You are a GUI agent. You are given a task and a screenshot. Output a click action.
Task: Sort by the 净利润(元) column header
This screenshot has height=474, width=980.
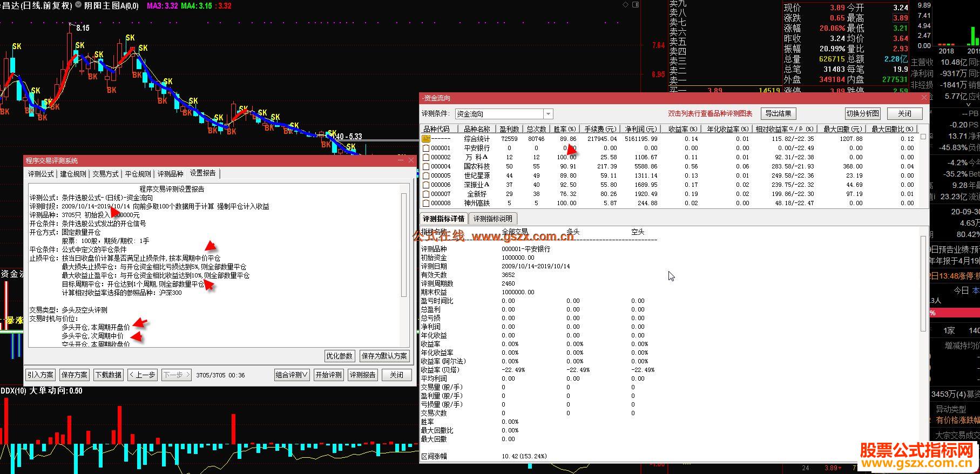point(641,129)
